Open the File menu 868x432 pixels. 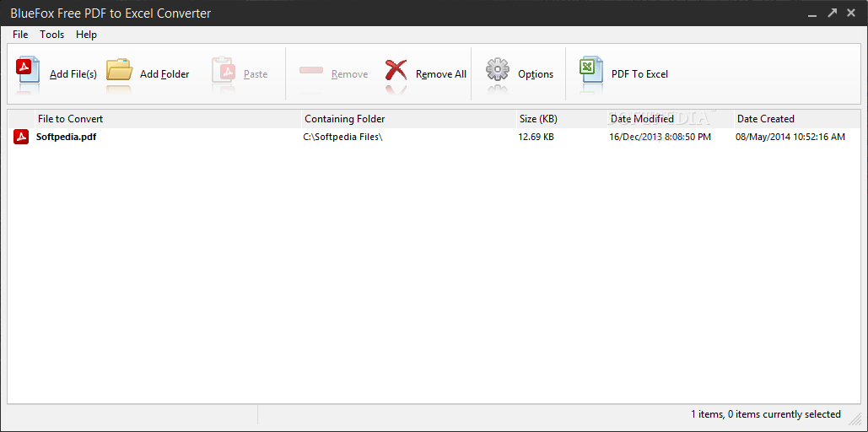20,35
